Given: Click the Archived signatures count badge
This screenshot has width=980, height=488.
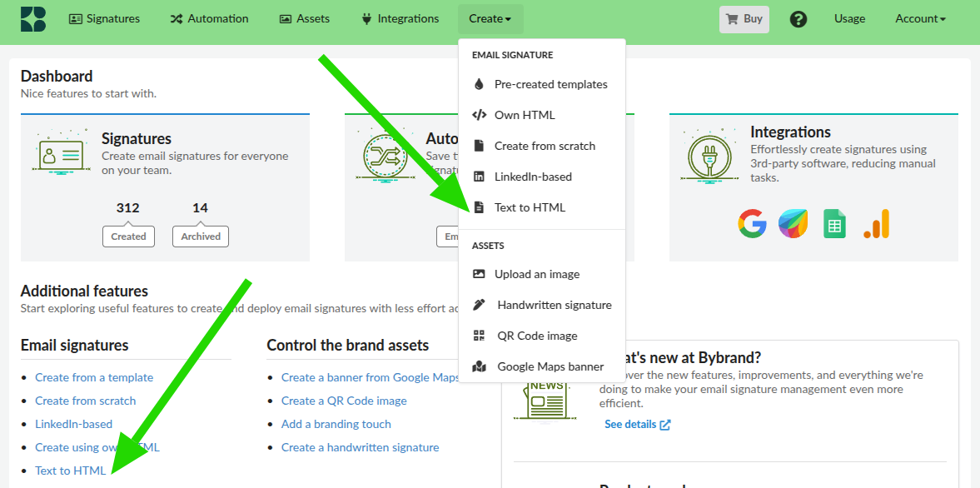Looking at the screenshot, I should (200, 236).
